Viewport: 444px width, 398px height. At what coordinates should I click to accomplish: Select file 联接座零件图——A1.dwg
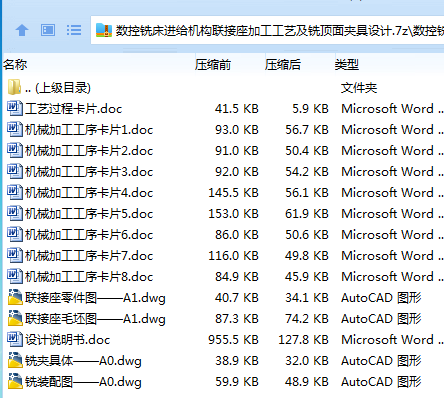click(x=95, y=298)
